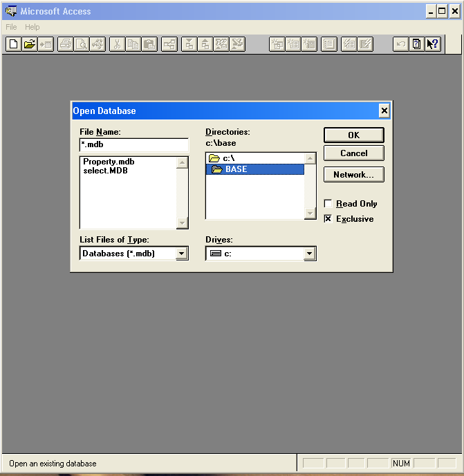Select Property.mdb in the file list
Viewport: 464px width, 476px height.
tap(109, 162)
